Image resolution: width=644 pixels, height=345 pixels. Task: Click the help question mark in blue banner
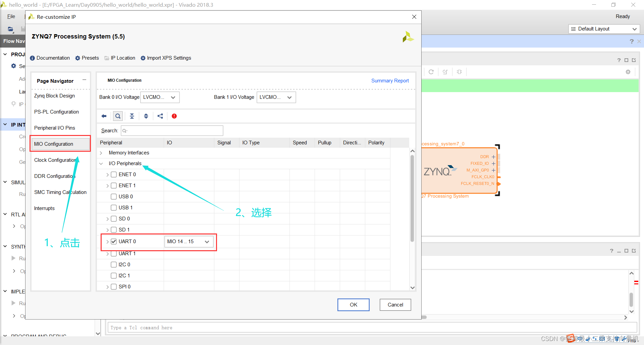pos(632,42)
